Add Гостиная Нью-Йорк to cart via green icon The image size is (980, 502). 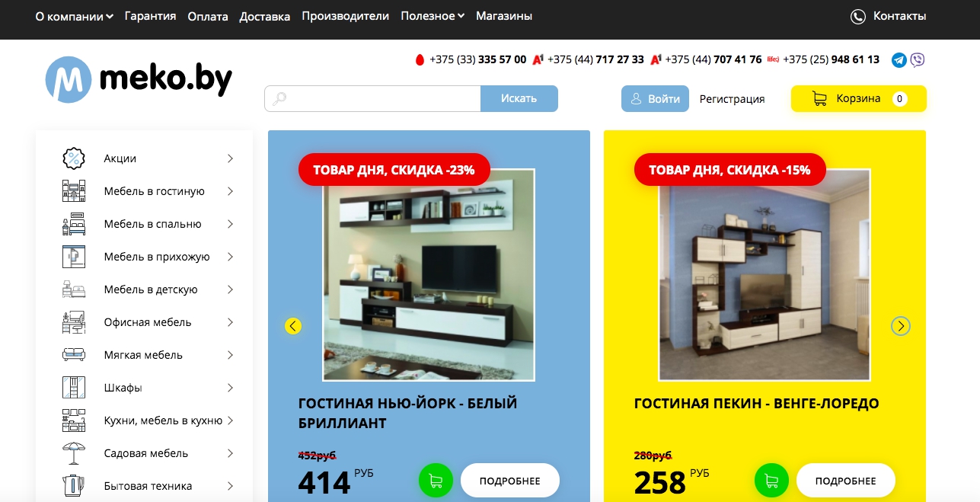[436, 481]
